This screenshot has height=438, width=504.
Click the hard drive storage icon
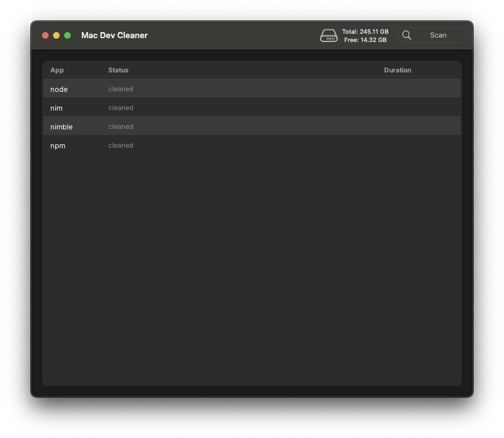pos(329,35)
